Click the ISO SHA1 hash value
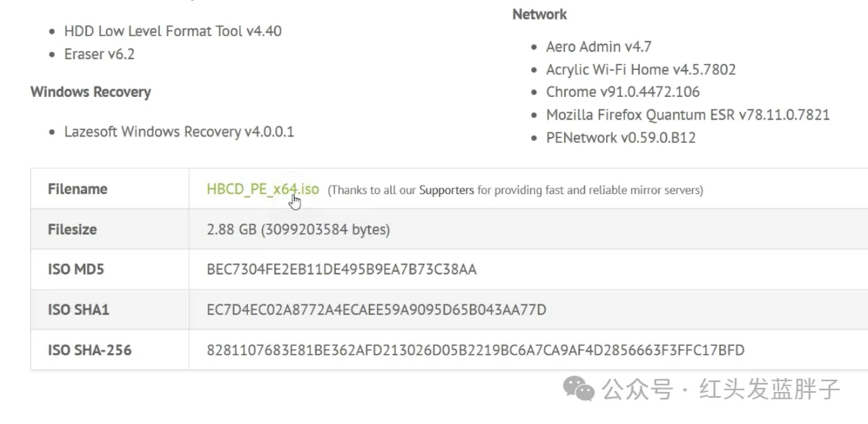Viewport: 868px width, 424px height. (x=376, y=310)
